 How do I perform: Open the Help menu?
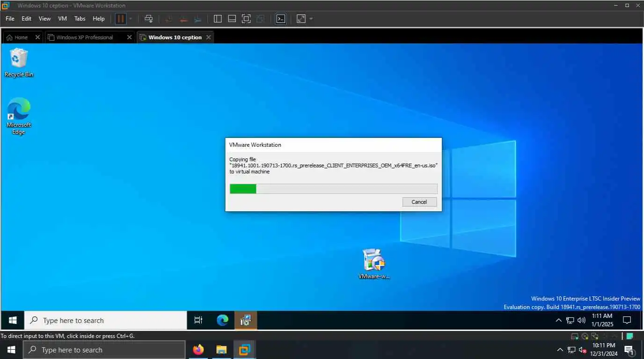point(99,19)
